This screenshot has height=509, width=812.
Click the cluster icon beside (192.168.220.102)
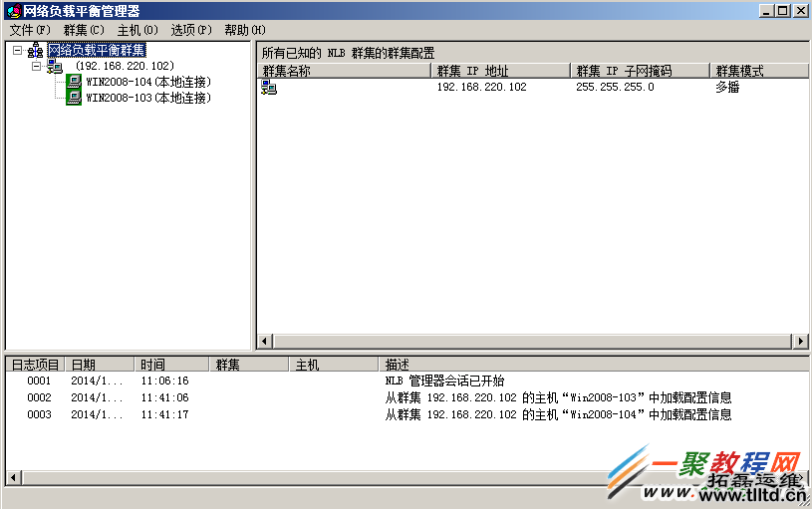(55, 66)
